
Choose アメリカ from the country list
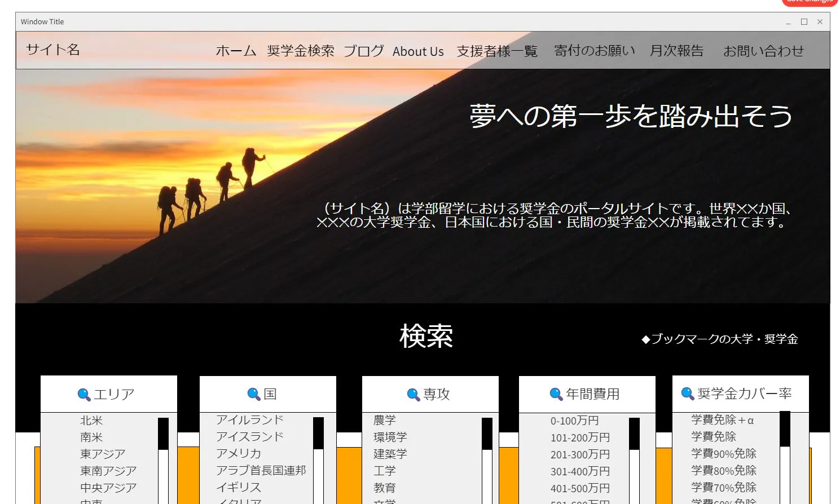(239, 454)
